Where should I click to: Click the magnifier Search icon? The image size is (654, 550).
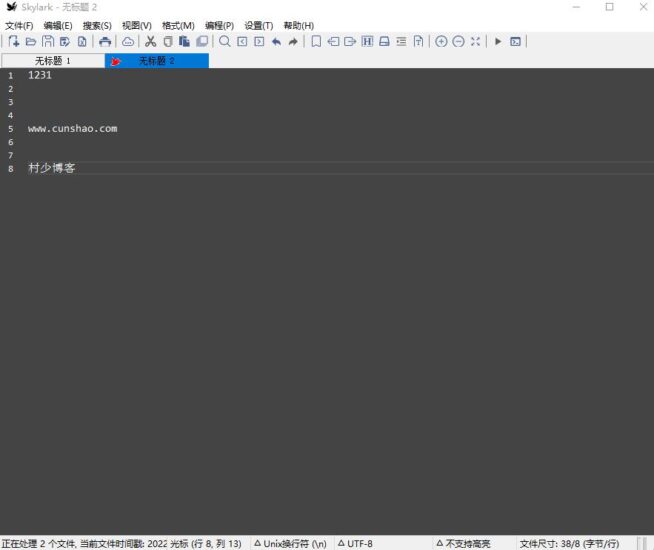coord(225,42)
